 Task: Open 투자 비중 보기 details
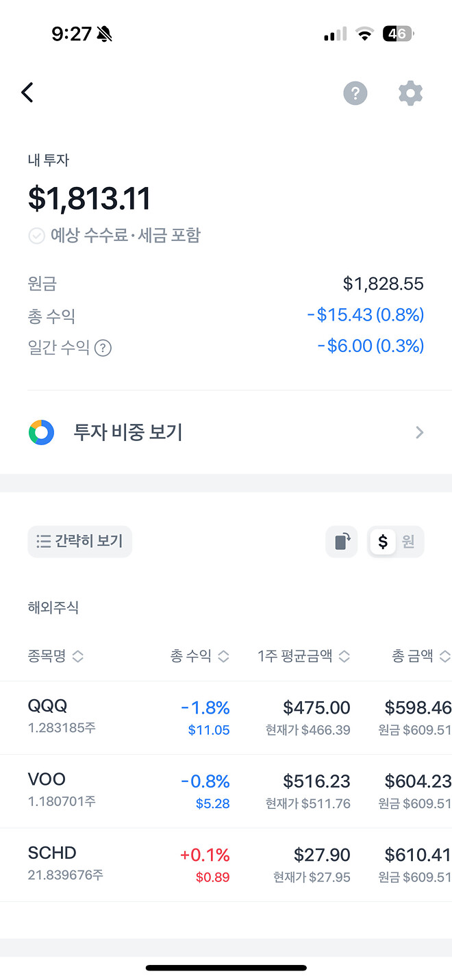(x=127, y=432)
